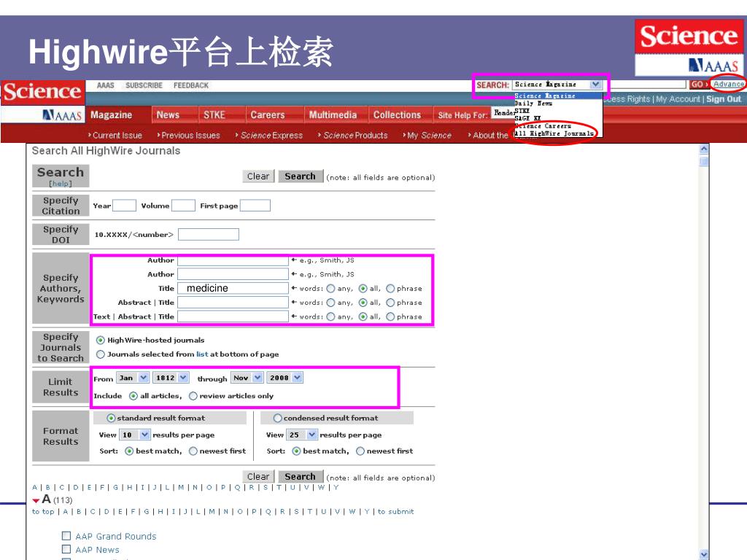The image size is (747, 560).
Task: Open the News tab
Action: tap(168, 114)
